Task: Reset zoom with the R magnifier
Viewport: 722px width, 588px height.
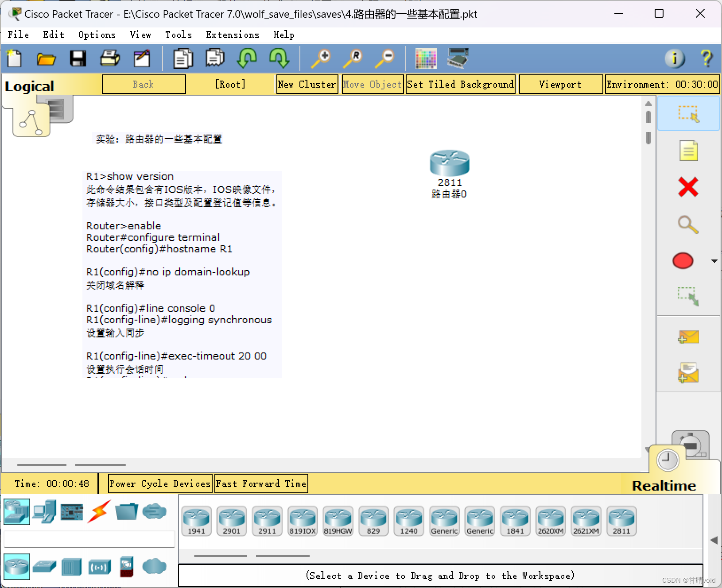Action: [353, 58]
